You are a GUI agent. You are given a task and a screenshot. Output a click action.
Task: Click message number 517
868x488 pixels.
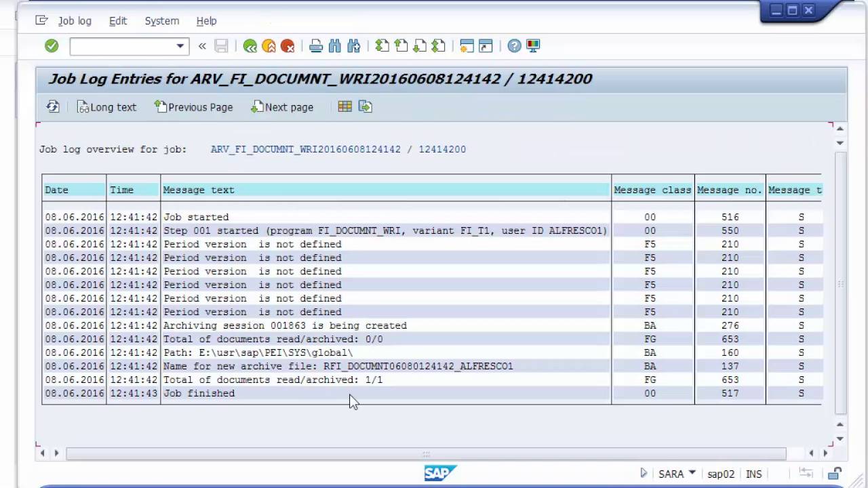point(730,393)
